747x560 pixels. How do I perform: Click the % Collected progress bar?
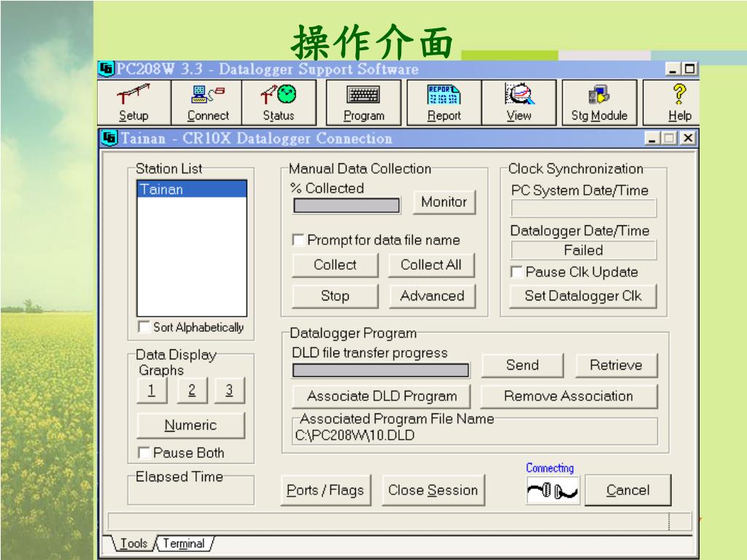347,206
